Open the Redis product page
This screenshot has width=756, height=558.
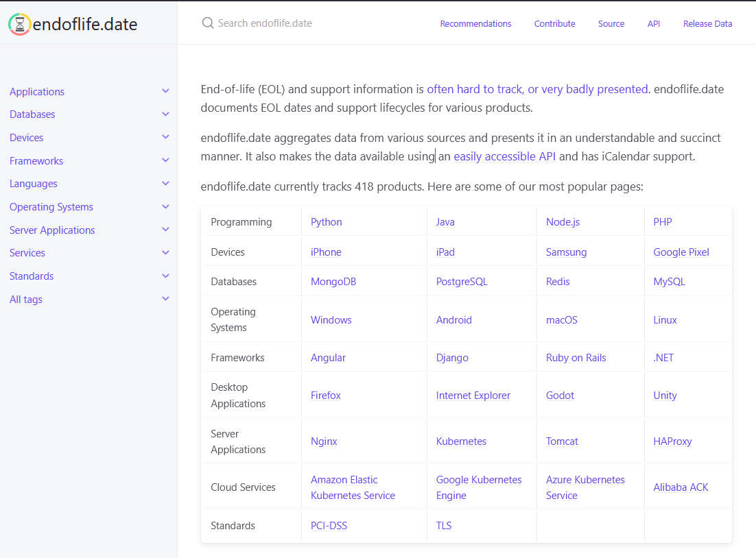point(558,282)
